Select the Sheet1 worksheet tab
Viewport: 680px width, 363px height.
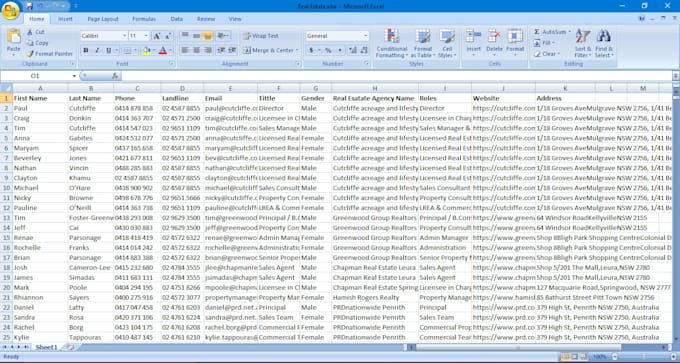click(x=46, y=347)
